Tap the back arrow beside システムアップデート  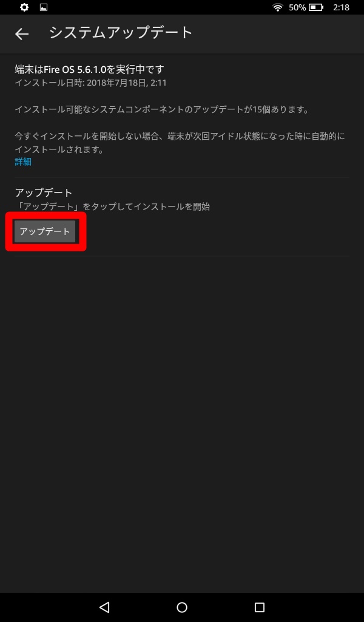(x=22, y=34)
